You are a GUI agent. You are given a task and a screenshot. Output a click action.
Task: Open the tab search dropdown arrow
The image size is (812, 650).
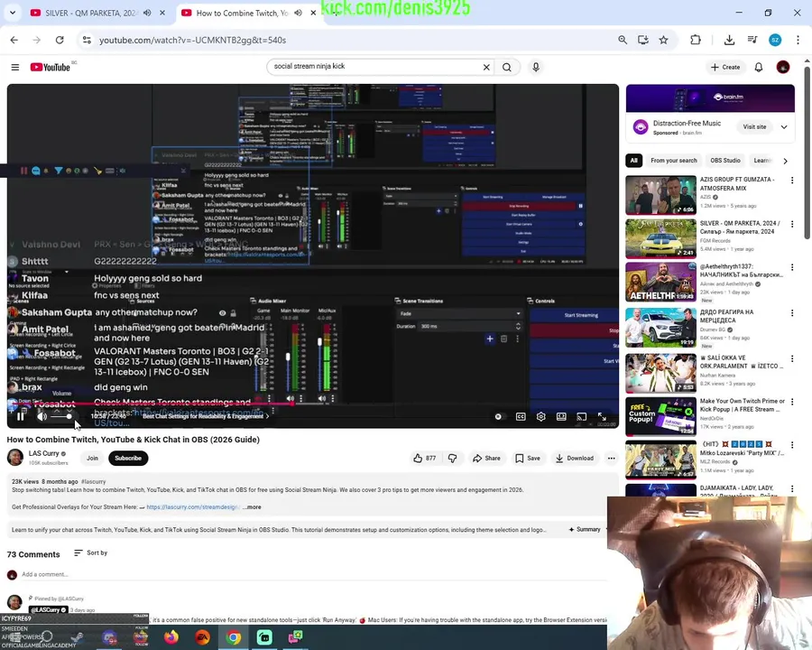pos(13,13)
